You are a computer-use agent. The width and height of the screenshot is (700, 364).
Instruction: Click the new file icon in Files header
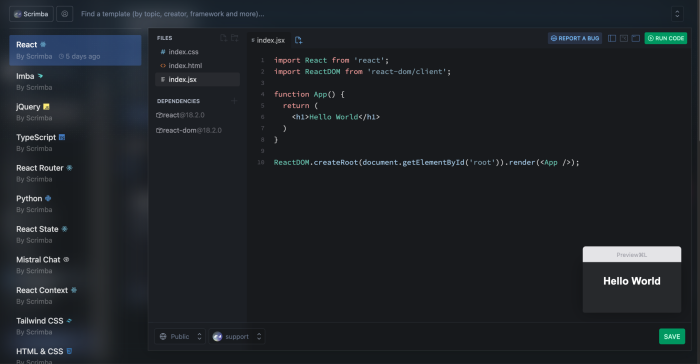click(223, 38)
